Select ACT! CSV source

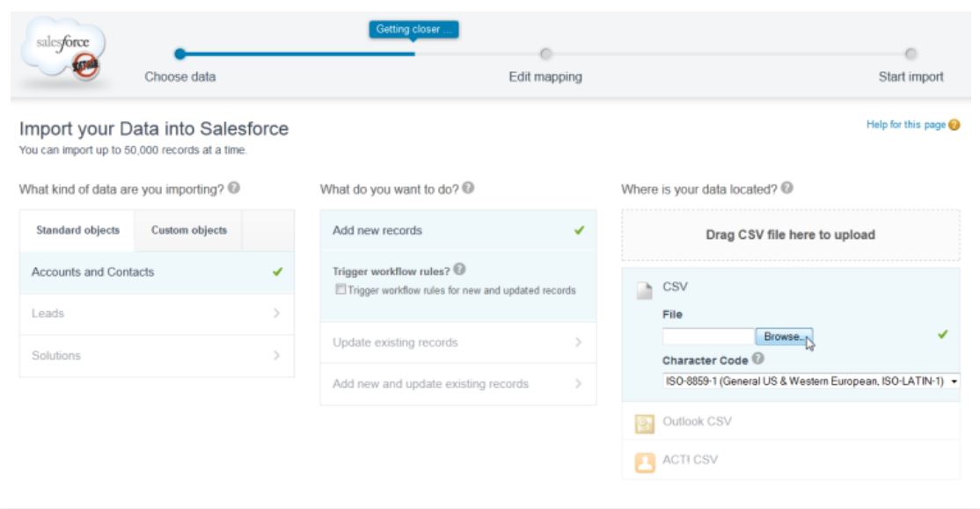click(791, 460)
